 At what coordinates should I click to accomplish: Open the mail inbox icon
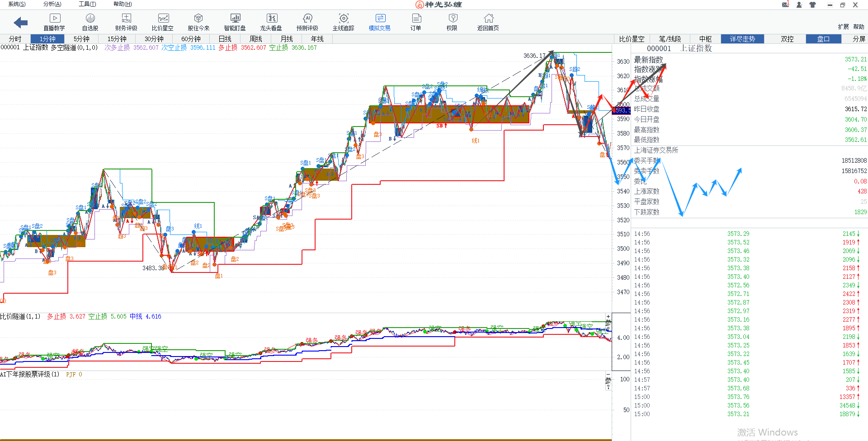point(785,5)
